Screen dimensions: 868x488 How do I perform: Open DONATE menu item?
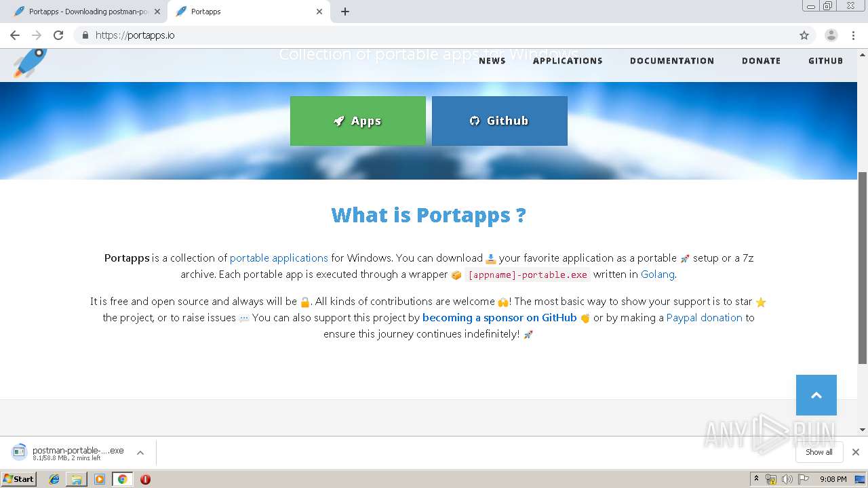point(762,61)
